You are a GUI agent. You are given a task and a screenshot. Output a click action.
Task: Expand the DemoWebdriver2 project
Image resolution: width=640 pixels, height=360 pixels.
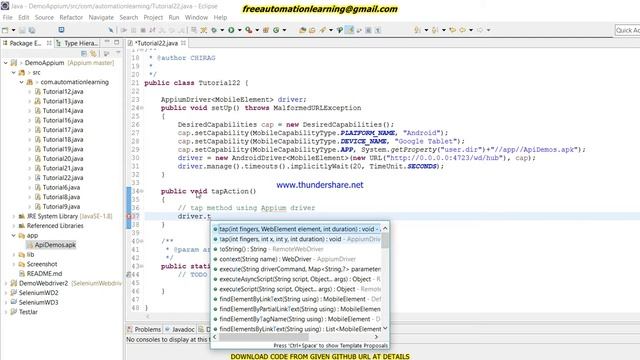6,283
